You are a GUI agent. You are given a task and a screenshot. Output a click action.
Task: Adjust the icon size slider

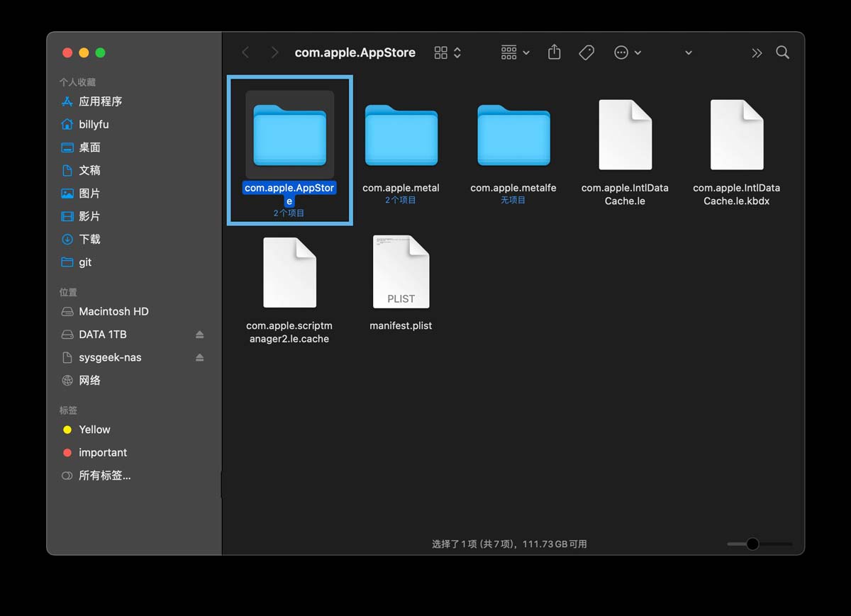coord(752,544)
